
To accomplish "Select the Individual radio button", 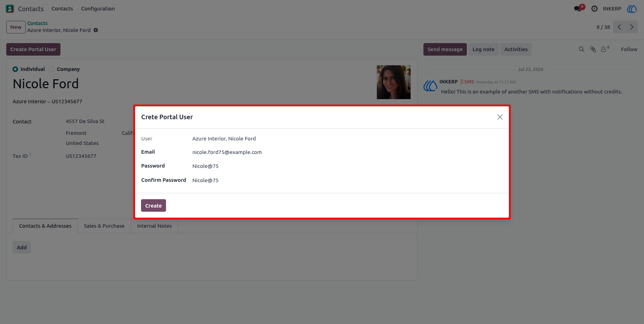I will (15, 69).
